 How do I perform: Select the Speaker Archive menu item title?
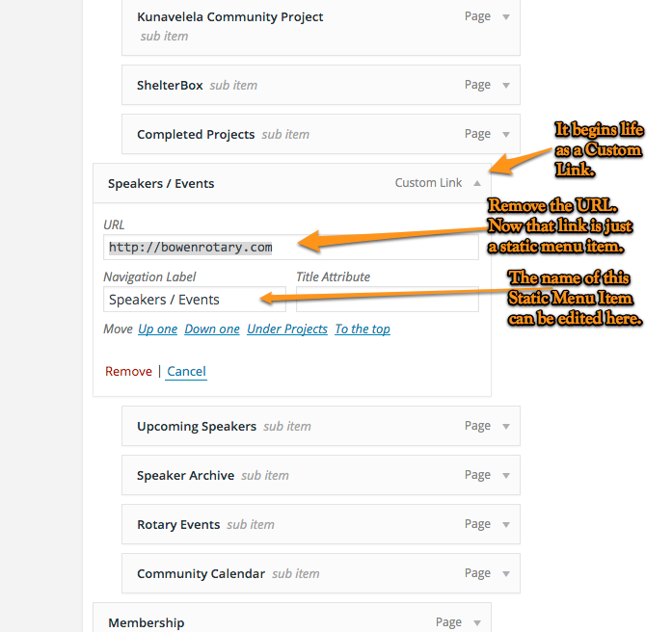point(185,475)
